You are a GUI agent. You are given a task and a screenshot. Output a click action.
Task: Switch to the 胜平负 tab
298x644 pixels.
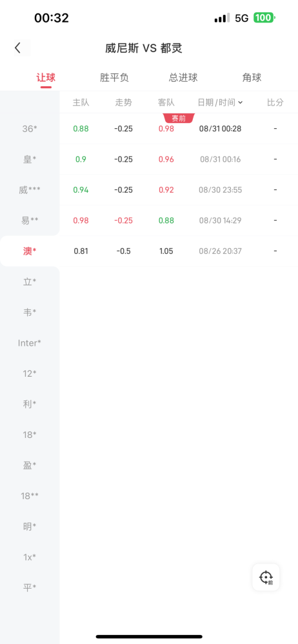pyautogui.click(x=114, y=78)
